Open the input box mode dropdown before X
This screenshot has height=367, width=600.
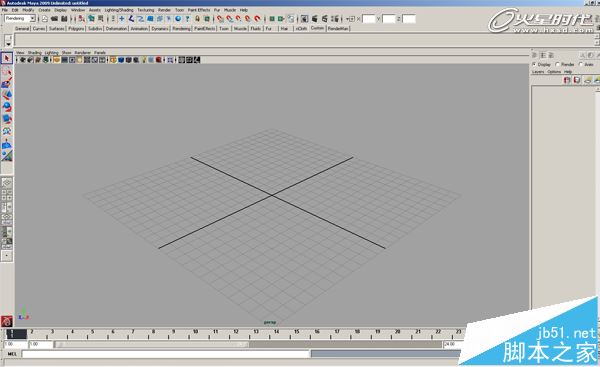[351, 18]
